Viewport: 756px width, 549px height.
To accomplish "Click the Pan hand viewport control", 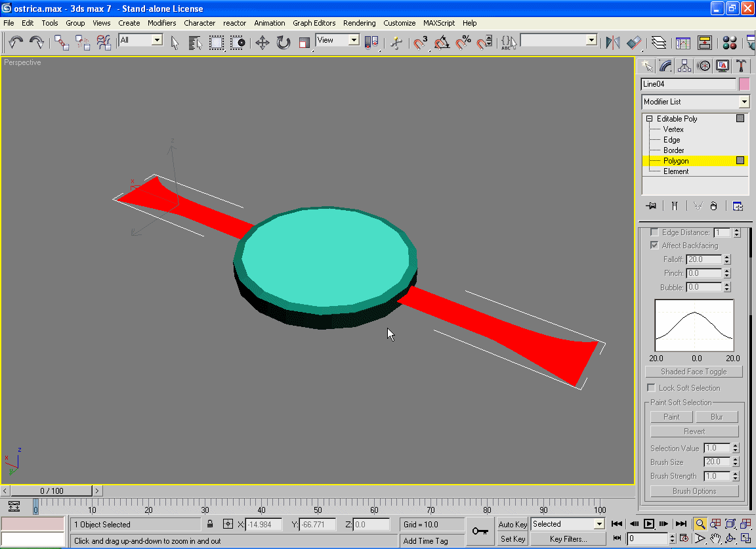I will point(715,538).
